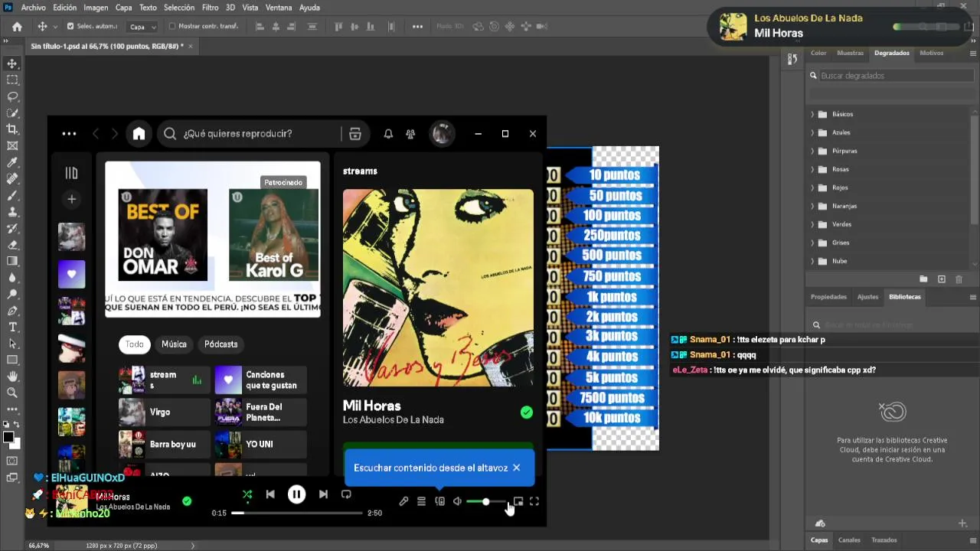Pause the Spotify track
The image size is (980, 551).
pyautogui.click(x=296, y=494)
